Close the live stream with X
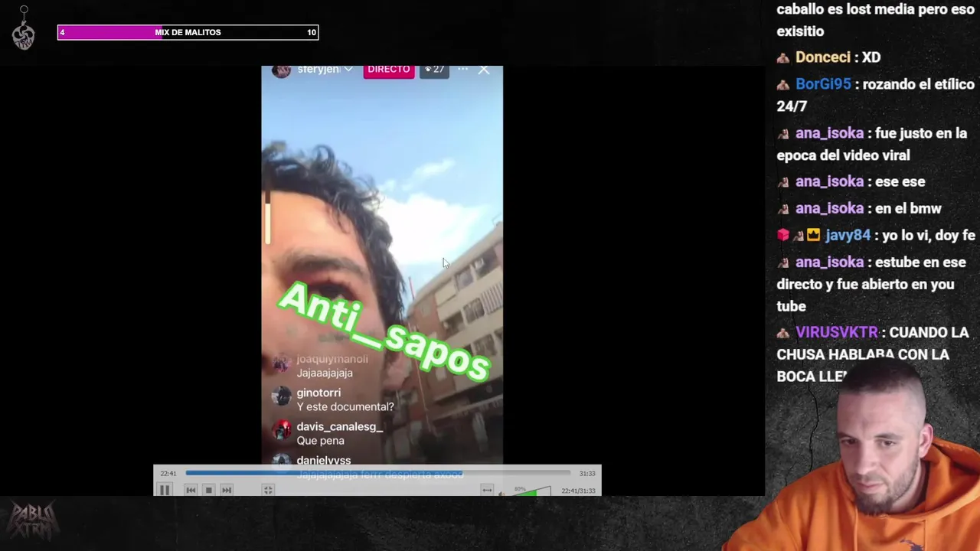 [x=484, y=70]
